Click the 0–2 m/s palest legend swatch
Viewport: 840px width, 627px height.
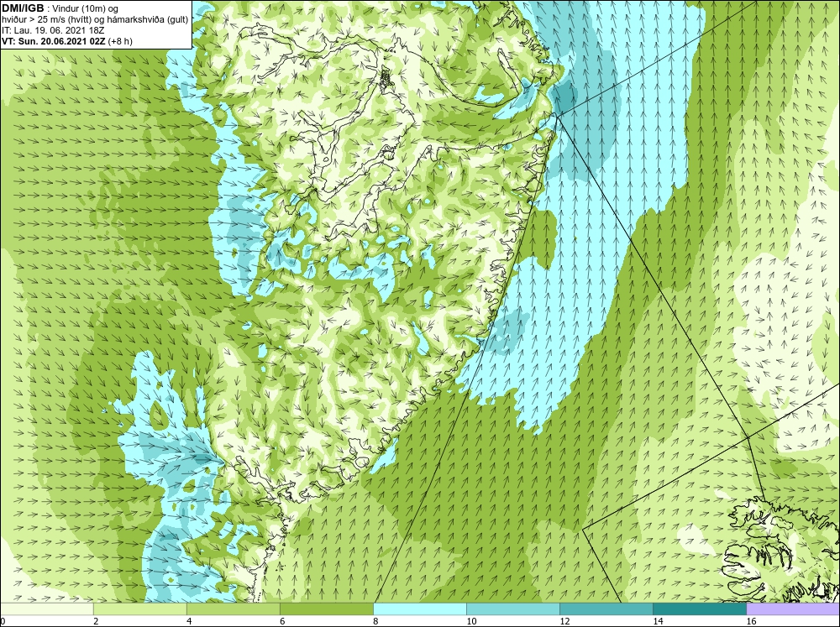(46, 609)
